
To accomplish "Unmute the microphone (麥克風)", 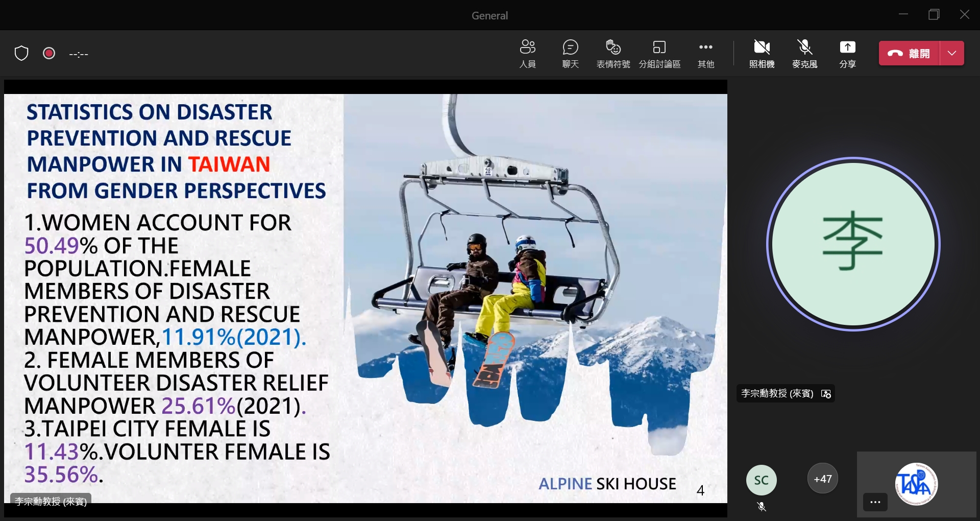I will (x=804, y=53).
